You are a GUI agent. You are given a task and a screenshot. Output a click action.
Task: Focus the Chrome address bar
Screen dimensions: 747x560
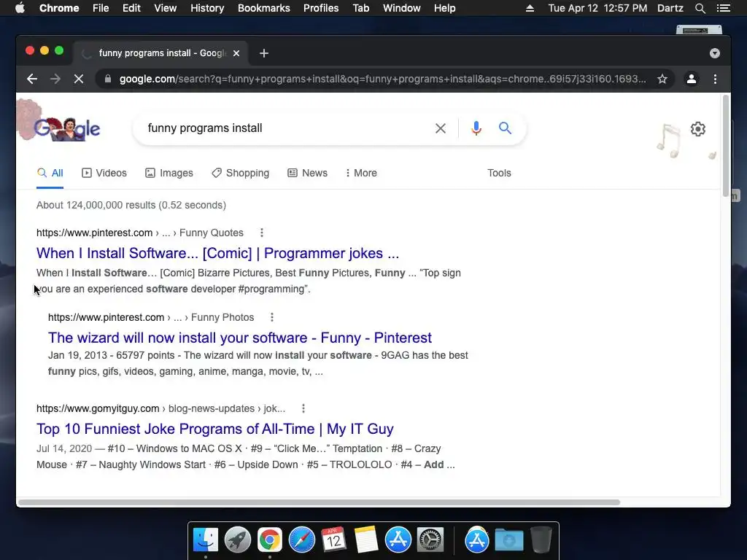382,79
